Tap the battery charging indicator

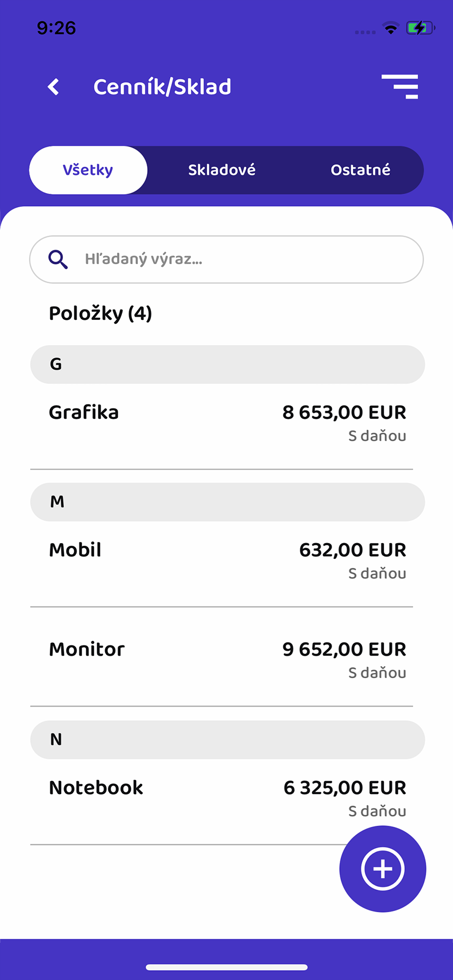(x=420, y=28)
